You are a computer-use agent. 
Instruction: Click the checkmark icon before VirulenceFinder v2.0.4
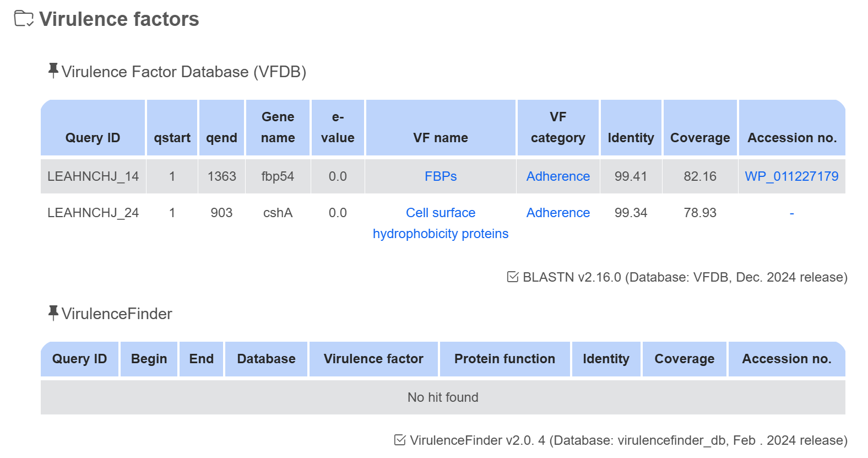400,440
